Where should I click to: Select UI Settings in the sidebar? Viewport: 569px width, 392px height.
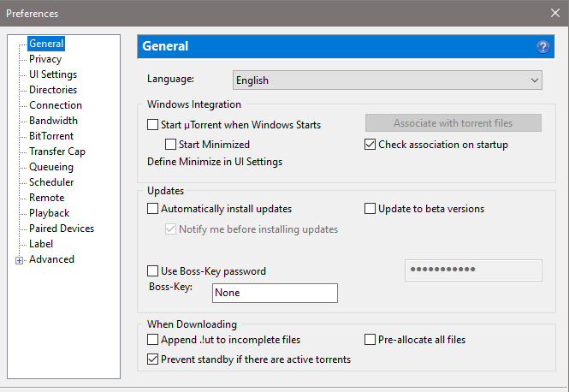(53, 74)
